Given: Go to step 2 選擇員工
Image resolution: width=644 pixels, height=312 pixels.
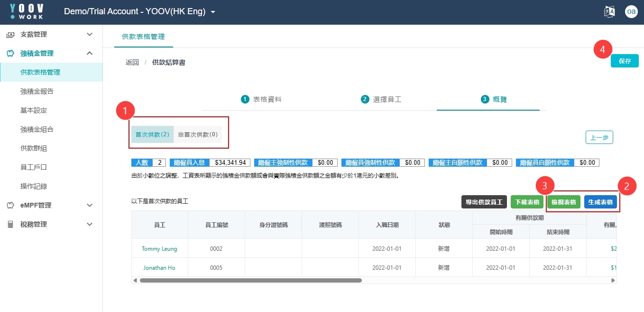Looking at the screenshot, I should (x=381, y=99).
